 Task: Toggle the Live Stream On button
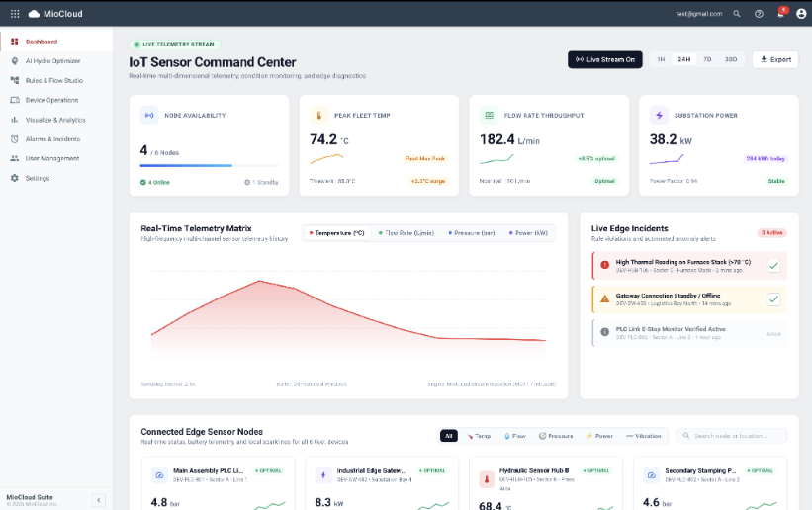tap(605, 59)
